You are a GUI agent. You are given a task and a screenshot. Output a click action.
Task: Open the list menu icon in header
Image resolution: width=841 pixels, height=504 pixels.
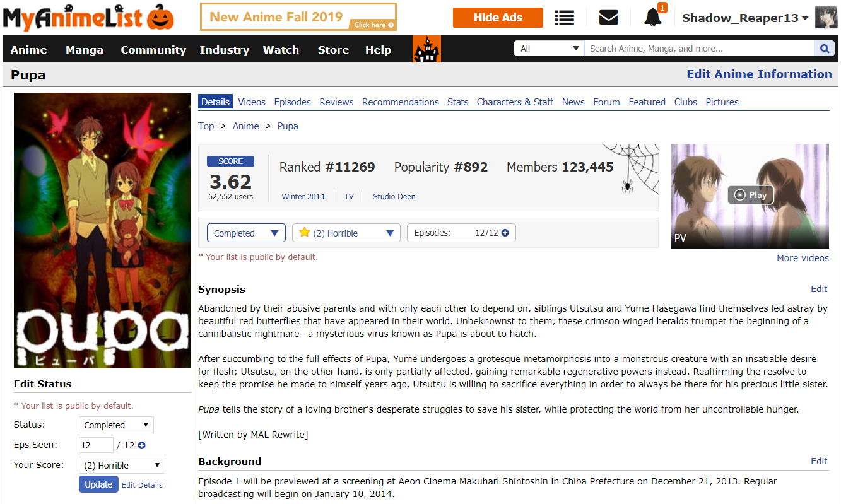coord(564,18)
